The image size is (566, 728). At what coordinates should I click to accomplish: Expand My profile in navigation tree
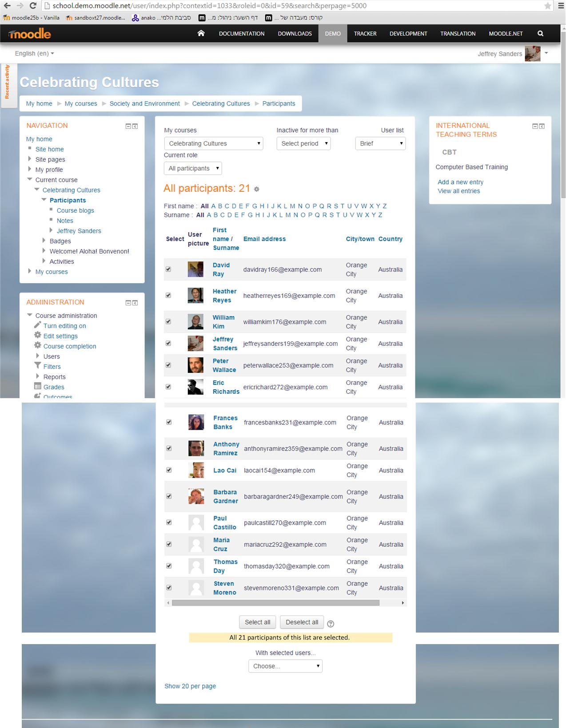(29, 169)
